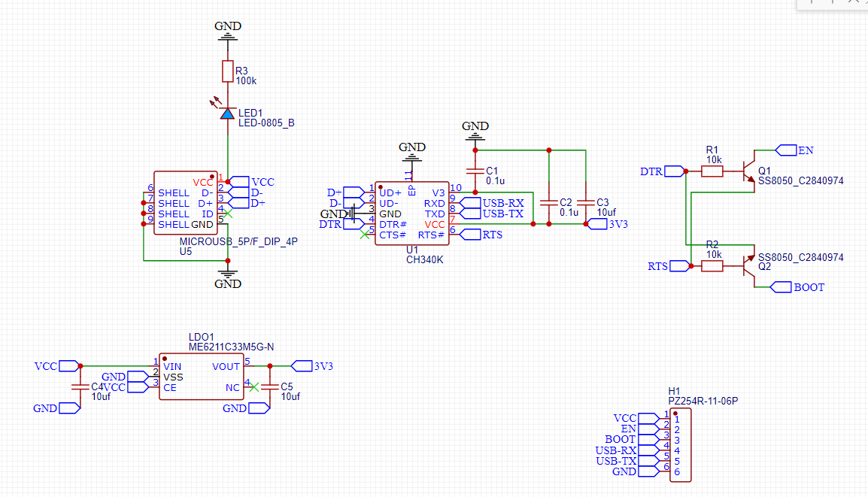
Task: Click the no-connect marker on CTS# pin
Action: click(x=365, y=235)
